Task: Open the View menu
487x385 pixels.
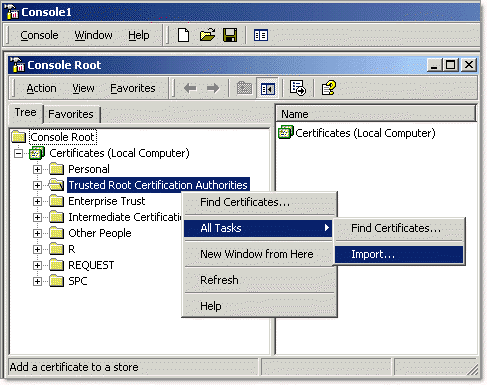Action: [x=83, y=88]
